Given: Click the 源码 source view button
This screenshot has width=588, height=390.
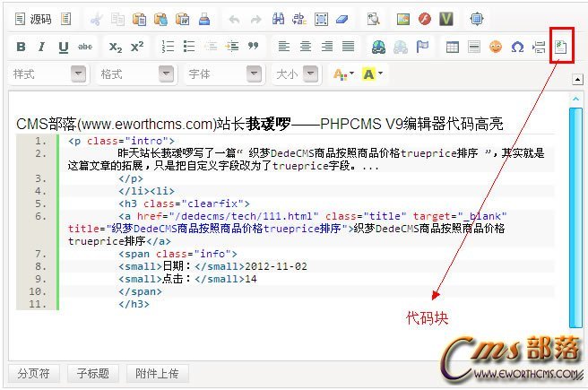Looking at the screenshot, I should point(33,18).
